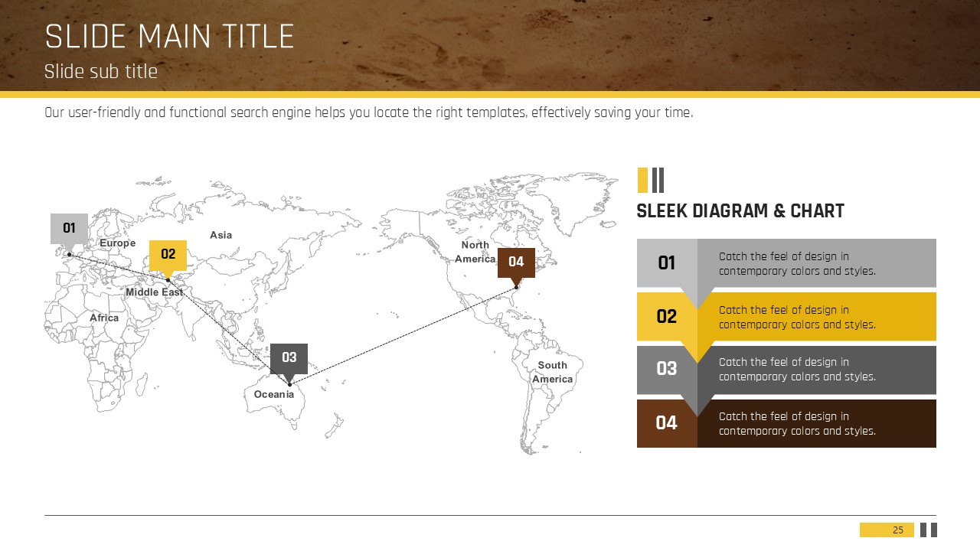Click the Africa label on map
Image resolution: width=980 pixels, height=551 pixels.
coord(104,318)
